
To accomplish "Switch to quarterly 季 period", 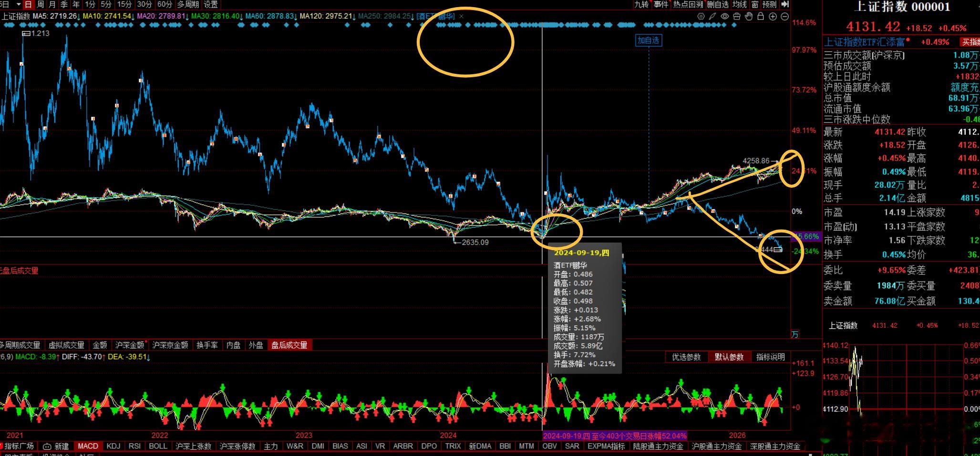I will coord(64,4).
